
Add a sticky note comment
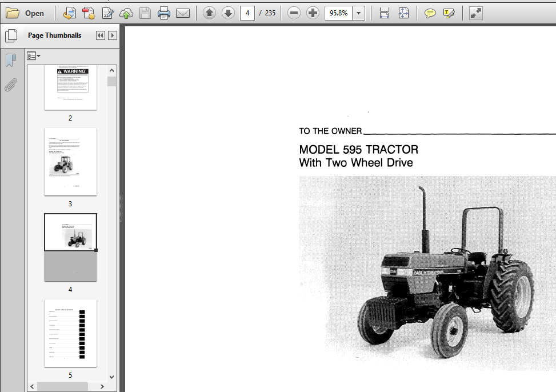pos(430,14)
